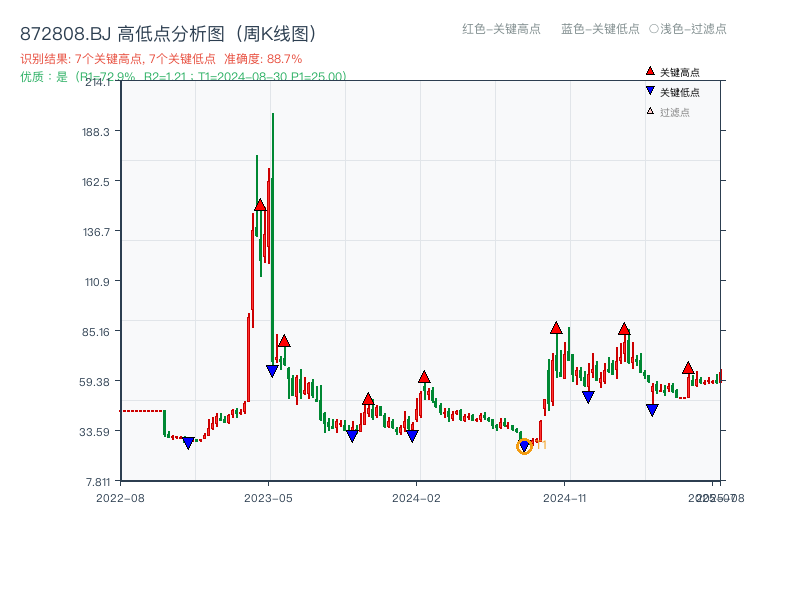Select the blue 关键低点 legend triangle icon

click(650, 92)
